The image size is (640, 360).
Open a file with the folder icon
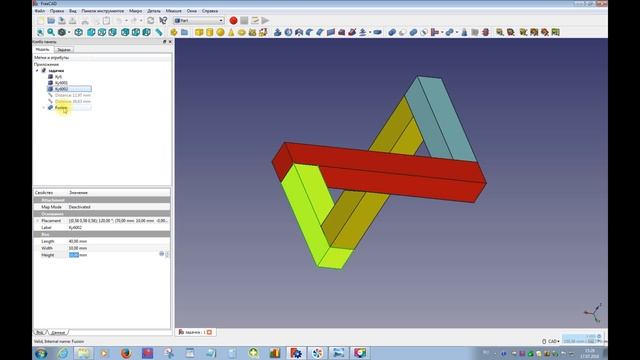(x=51, y=20)
